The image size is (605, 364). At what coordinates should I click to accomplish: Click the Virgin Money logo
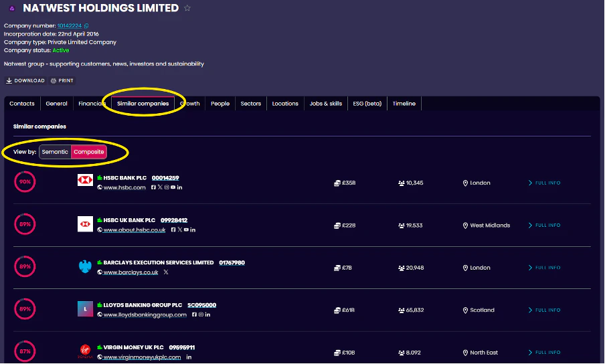coord(85,351)
